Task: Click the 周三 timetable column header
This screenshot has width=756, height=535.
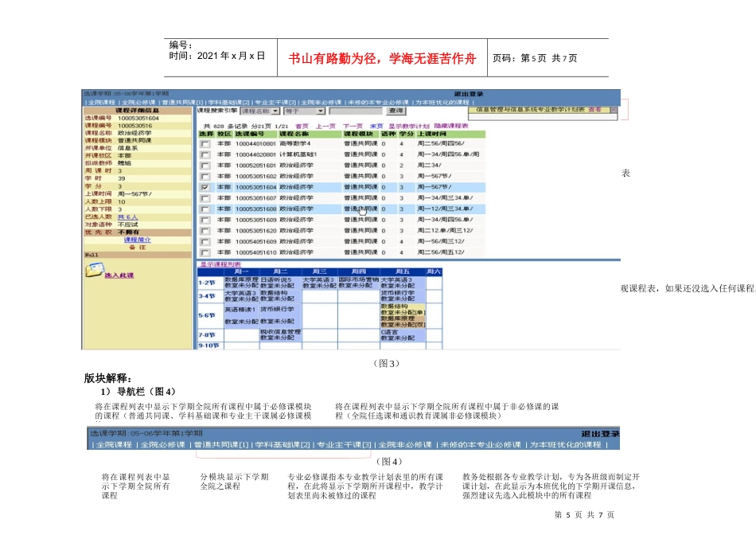Action: click(x=320, y=272)
